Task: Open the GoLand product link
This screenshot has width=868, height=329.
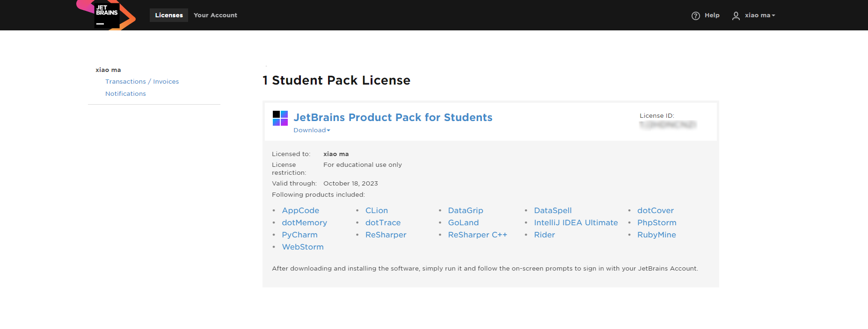Action: tap(463, 222)
